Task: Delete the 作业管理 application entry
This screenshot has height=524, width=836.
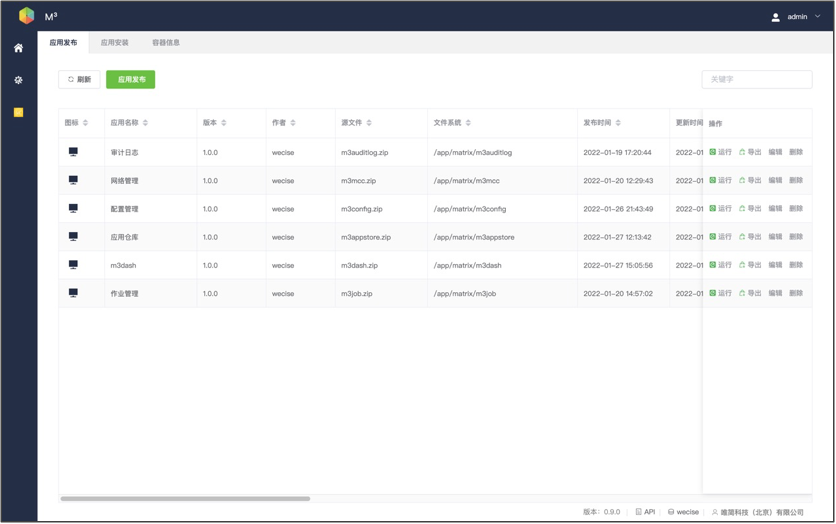Action: [x=796, y=294]
